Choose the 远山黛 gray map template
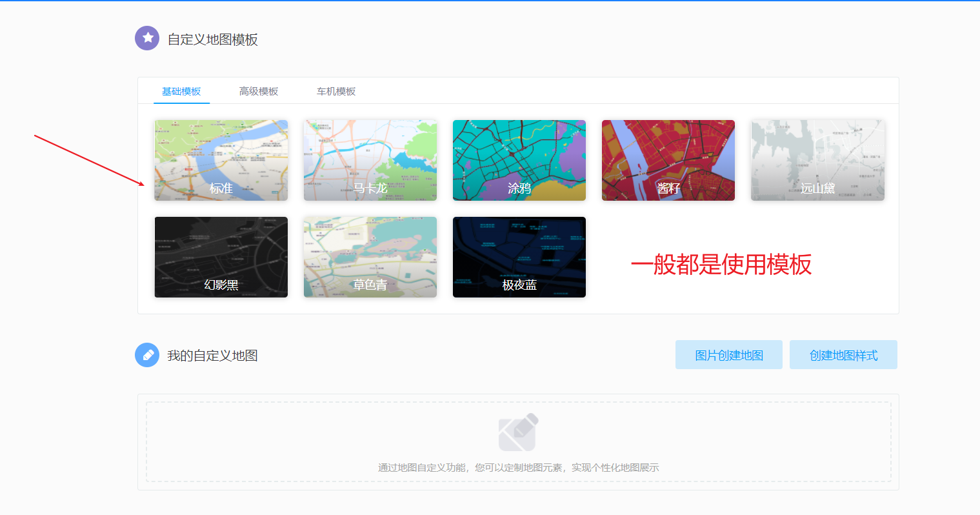Viewport: 980px width, 515px height. [817, 160]
